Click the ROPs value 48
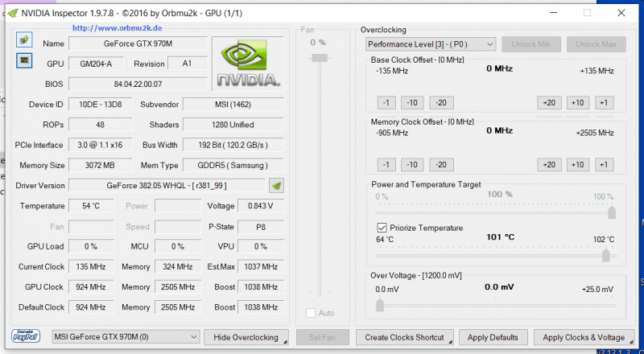This screenshot has height=354, width=644. click(x=100, y=125)
